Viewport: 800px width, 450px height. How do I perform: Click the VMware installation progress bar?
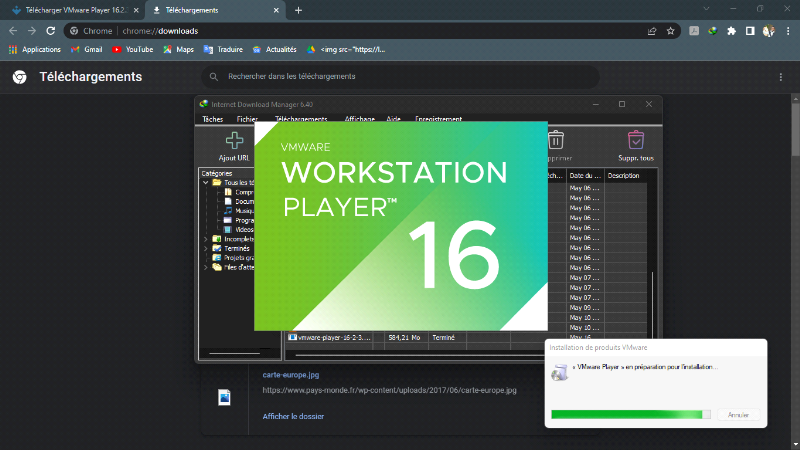631,414
